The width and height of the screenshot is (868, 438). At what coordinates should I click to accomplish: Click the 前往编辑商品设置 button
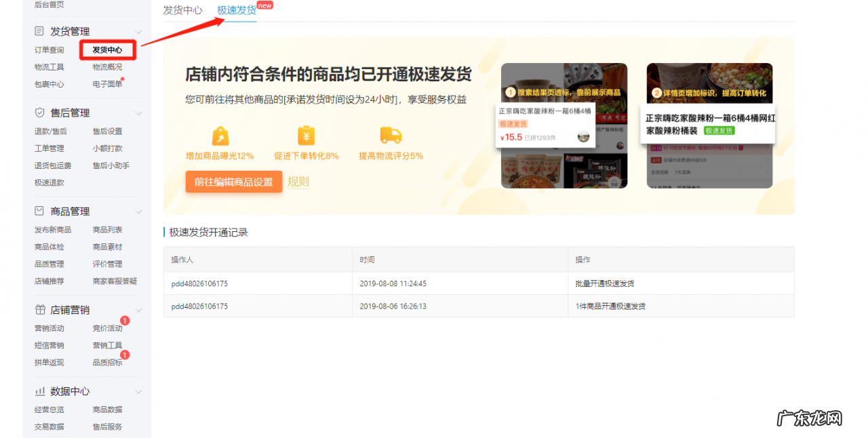(x=233, y=182)
